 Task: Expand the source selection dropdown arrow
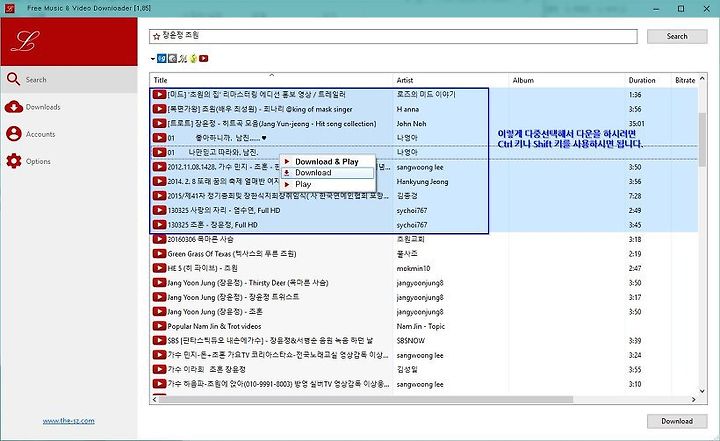[152, 59]
